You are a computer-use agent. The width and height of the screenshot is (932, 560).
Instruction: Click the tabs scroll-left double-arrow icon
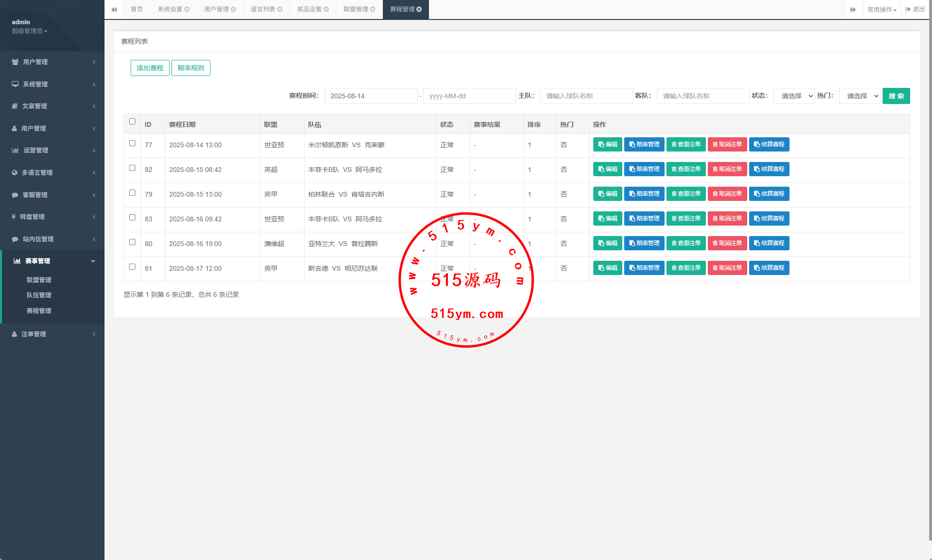tap(114, 9)
